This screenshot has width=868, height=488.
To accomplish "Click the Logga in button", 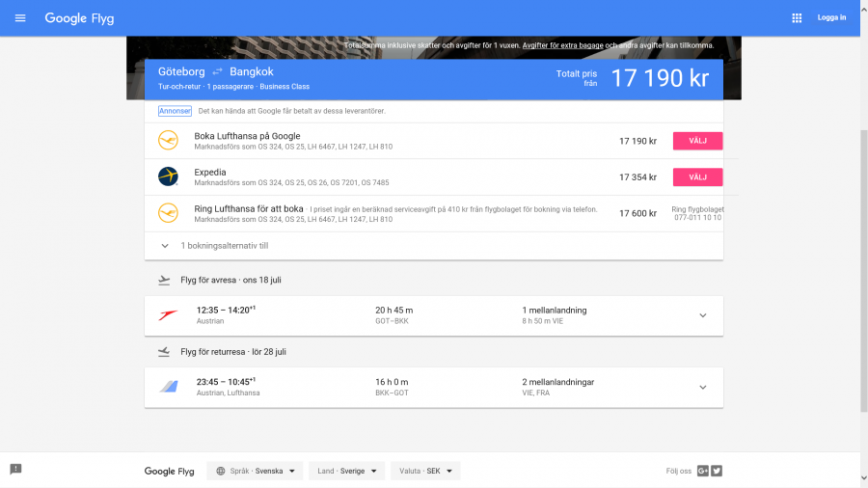I will [831, 18].
